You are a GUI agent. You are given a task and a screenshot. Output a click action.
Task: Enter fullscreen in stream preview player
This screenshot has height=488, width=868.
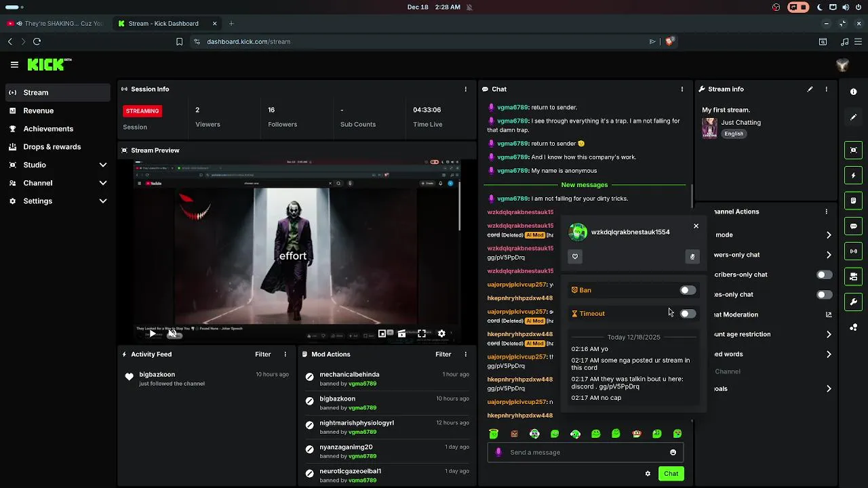pos(422,333)
